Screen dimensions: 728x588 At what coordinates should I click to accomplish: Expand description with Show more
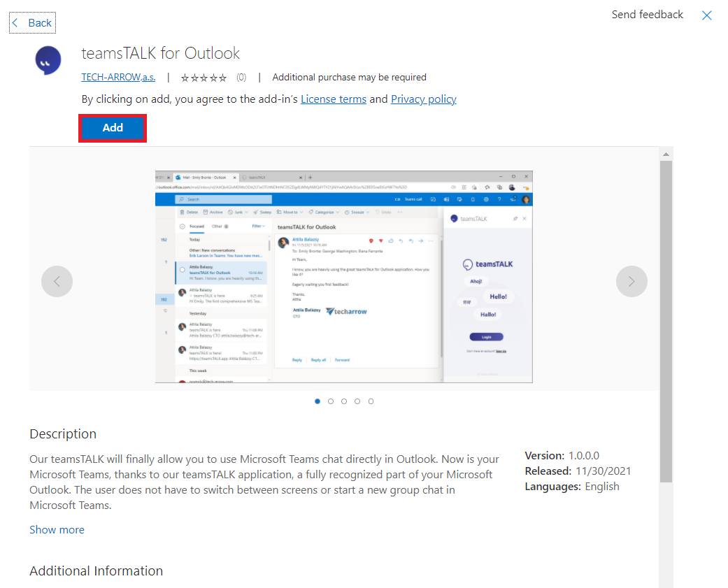click(57, 529)
